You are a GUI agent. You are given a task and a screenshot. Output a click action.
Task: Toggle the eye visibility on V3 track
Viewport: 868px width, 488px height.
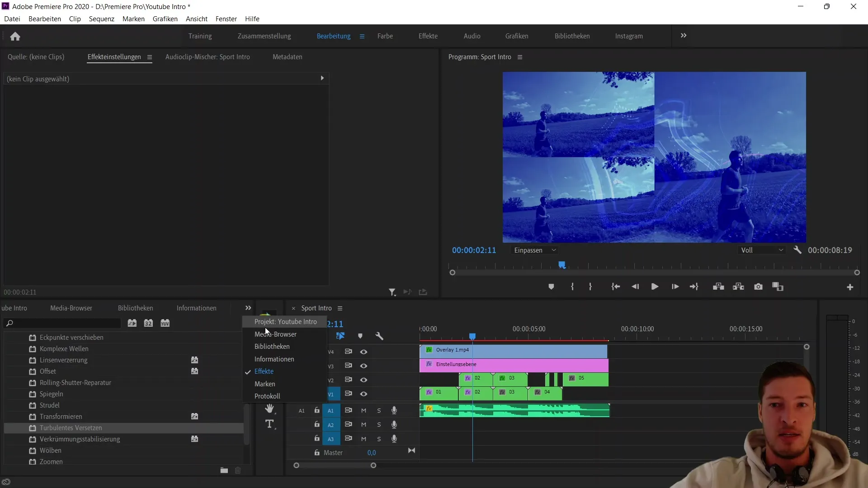[363, 366]
